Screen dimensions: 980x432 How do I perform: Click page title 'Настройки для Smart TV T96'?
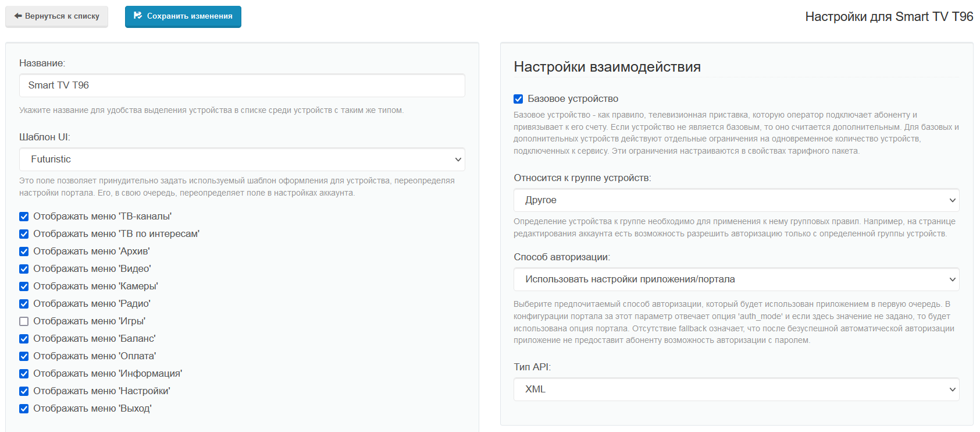click(889, 17)
